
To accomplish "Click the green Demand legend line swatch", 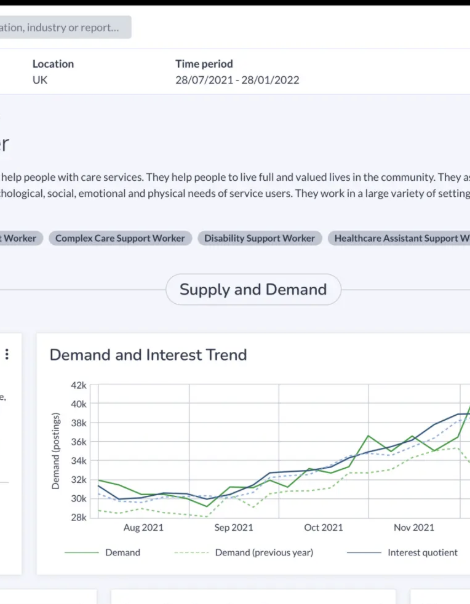I will pos(82,552).
